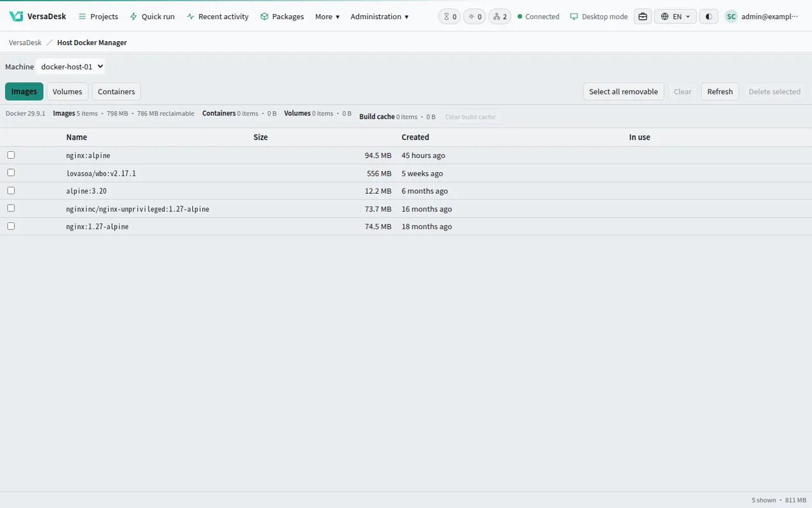Open the Machine docker-host-01 dropdown
The width and height of the screenshot is (812, 508).
pos(70,67)
